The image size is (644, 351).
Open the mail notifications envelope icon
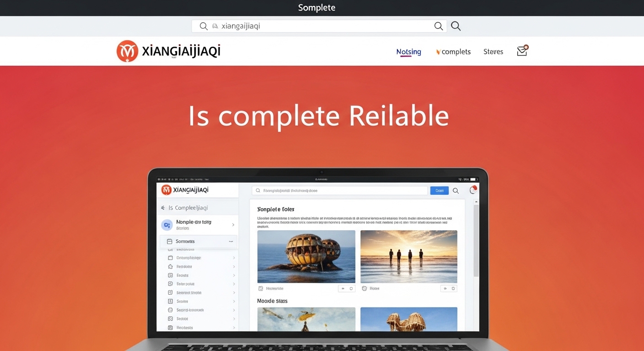point(522,51)
